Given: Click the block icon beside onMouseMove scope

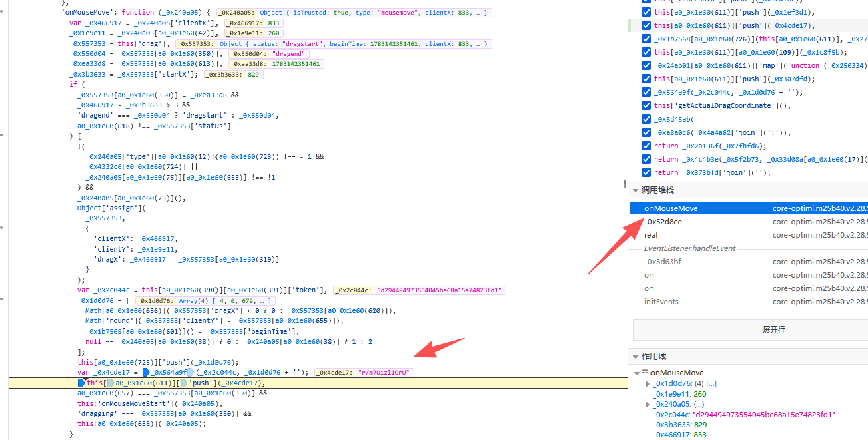Looking at the screenshot, I should click(x=645, y=373).
